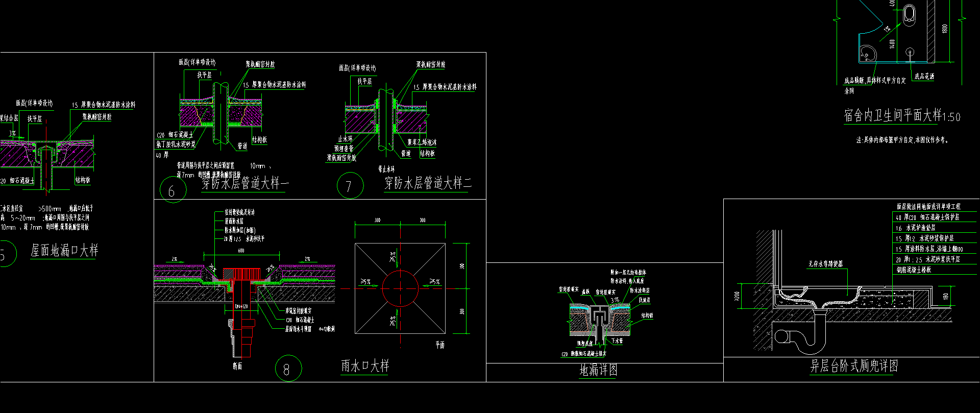Pick the toilet symbol in bathroom plan
This screenshot has height=413, width=980.
(909, 15)
